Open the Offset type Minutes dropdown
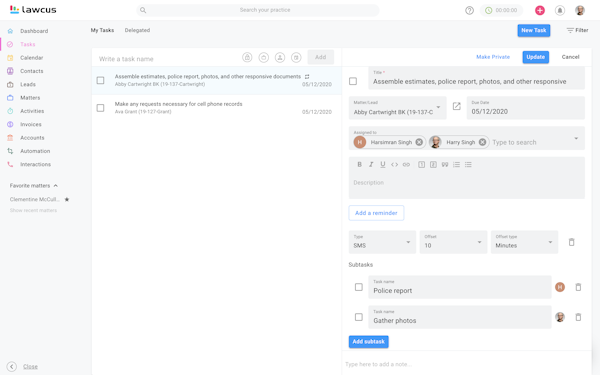 524,242
